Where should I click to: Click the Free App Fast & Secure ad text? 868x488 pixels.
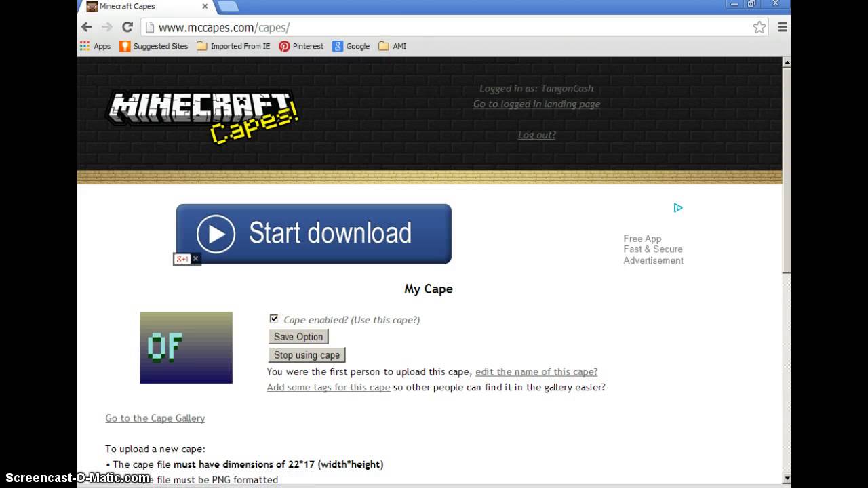(653, 249)
